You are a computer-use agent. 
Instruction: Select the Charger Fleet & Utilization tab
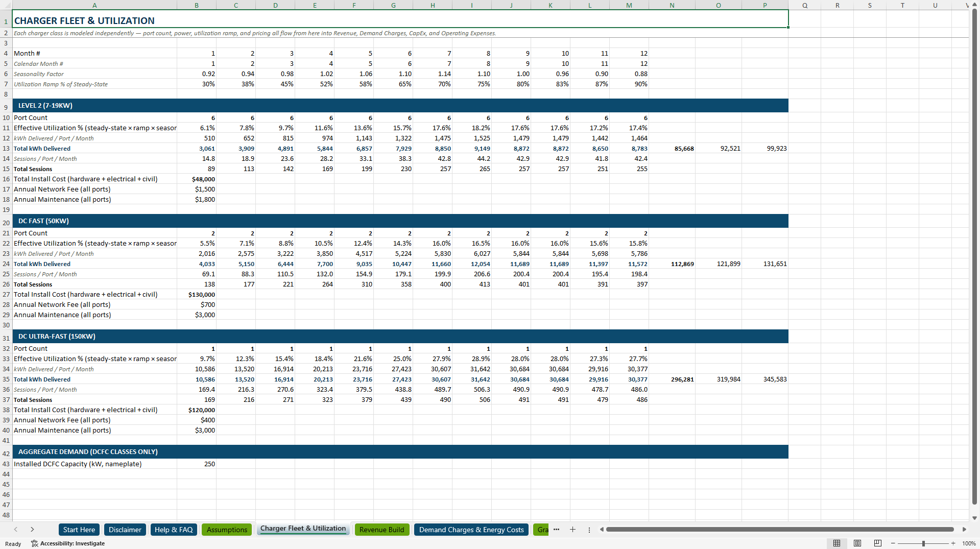point(303,529)
